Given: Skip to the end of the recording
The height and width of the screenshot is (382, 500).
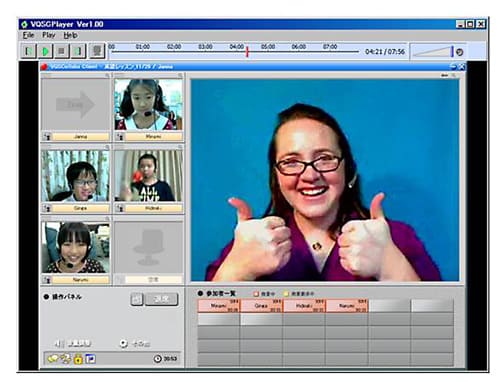Looking at the screenshot, I should pos(78,51).
